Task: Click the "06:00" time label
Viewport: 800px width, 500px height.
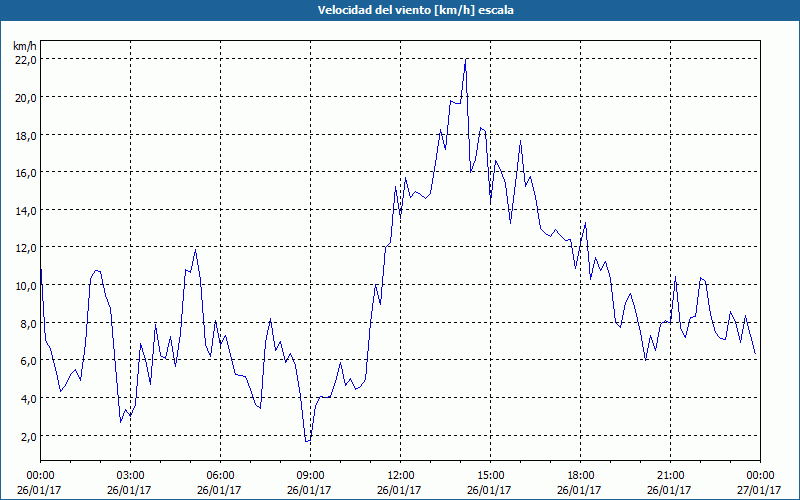Action: point(220,476)
